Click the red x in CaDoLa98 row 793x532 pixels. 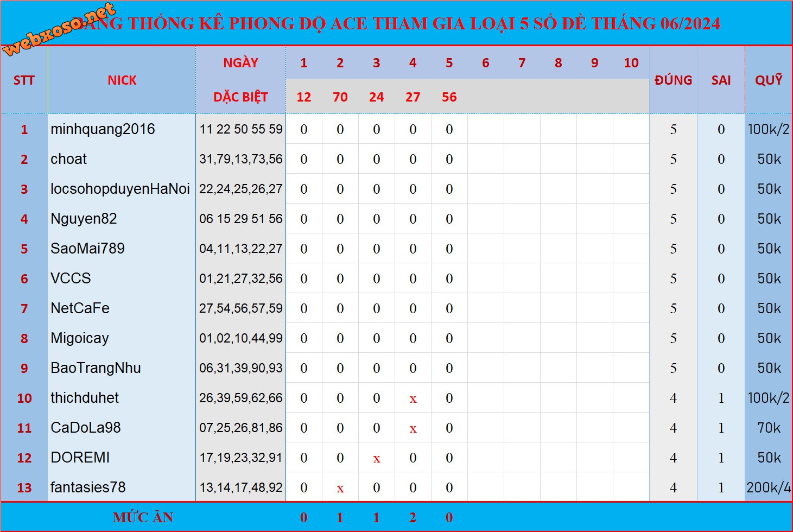coord(413,429)
